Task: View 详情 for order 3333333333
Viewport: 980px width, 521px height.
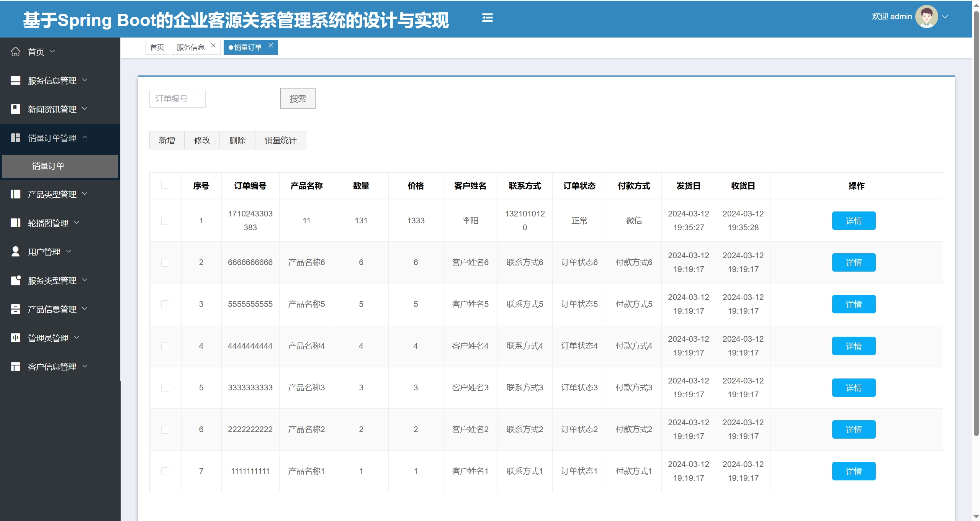Action: [x=854, y=388]
